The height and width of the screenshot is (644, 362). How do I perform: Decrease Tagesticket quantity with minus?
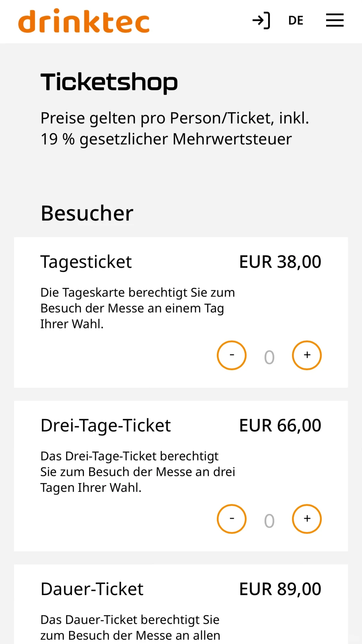232,355
